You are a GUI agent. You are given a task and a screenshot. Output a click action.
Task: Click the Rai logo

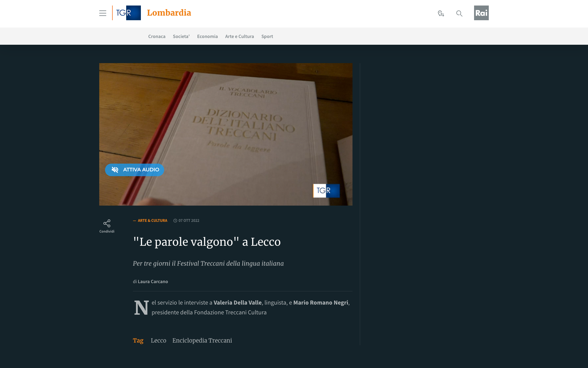481,13
